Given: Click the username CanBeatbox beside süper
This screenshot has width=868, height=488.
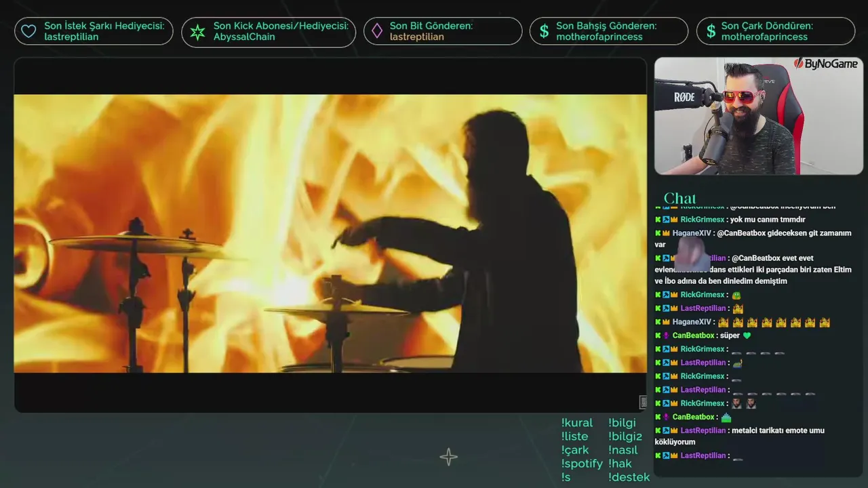Looking at the screenshot, I should [x=693, y=335].
